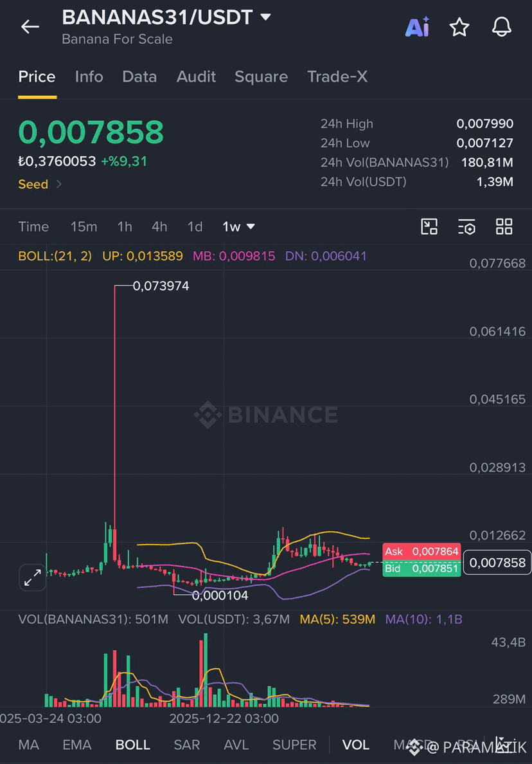Image resolution: width=532 pixels, height=764 pixels.
Task: Add pair to favorites with star icon
Action: point(459,27)
